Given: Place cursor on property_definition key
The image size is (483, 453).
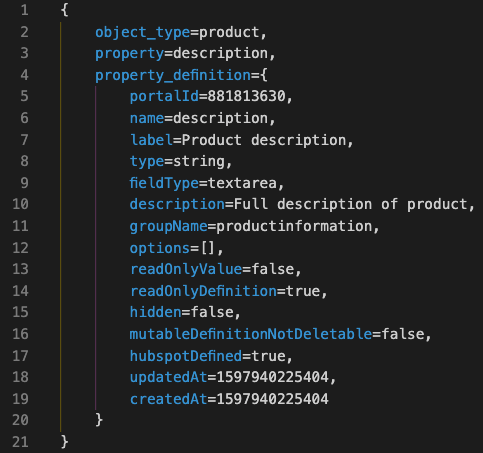Looking at the screenshot, I should click(x=173, y=75).
